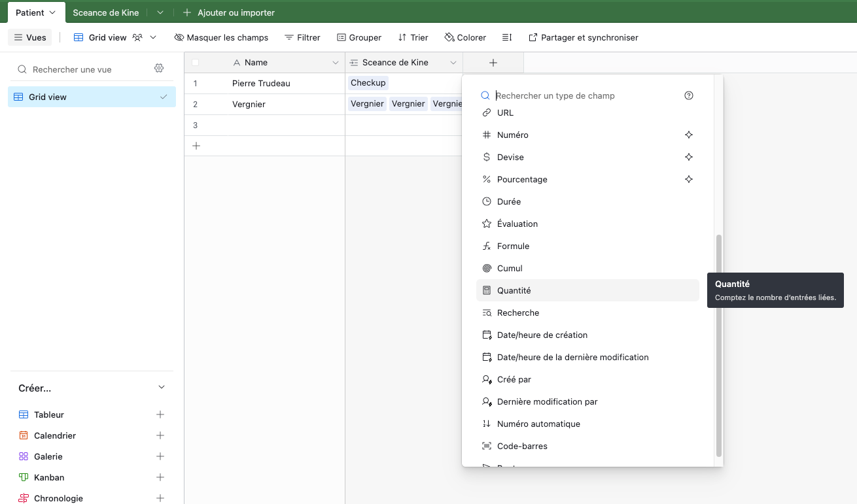Create a Galerie view with its plus
Image resolution: width=857 pixels, height=504 pixels.
[160, 456]
